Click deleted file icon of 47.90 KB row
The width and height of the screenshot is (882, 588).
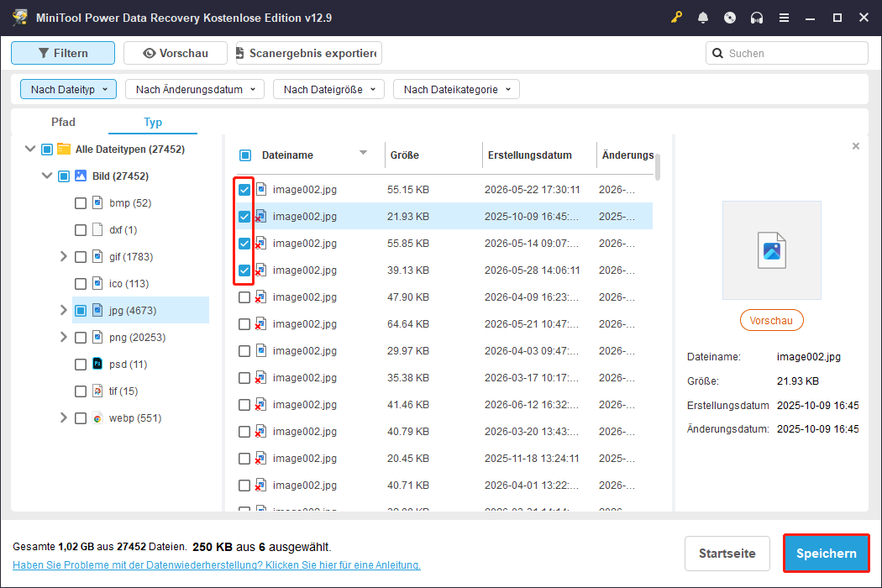point(261,297)
